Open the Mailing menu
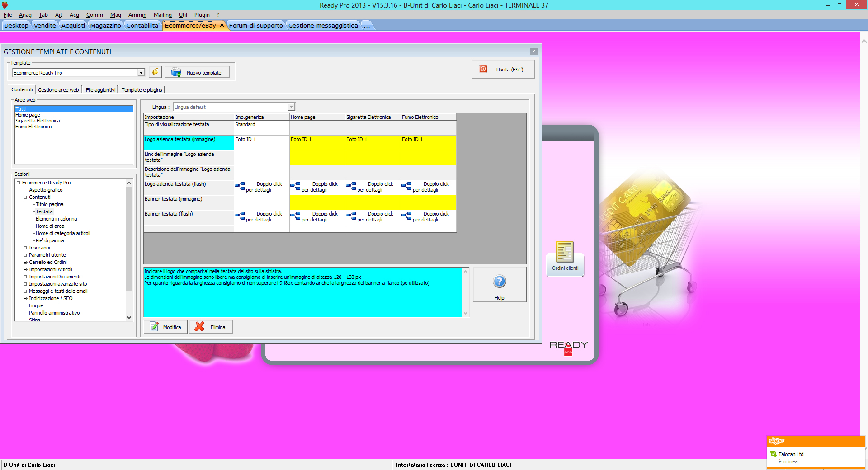The image size is (868, 470). click(163, 15)
